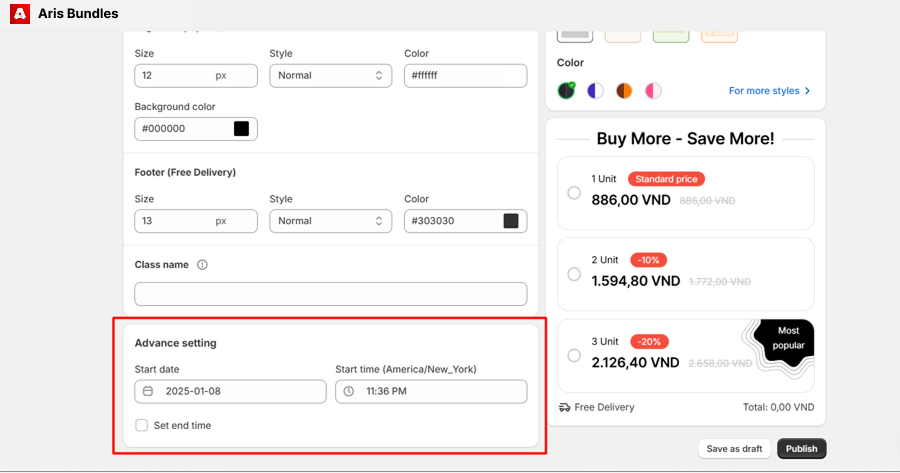Choose the dark green-checked color theme
This screenshot has height=473, width=900.
[567, 91]
